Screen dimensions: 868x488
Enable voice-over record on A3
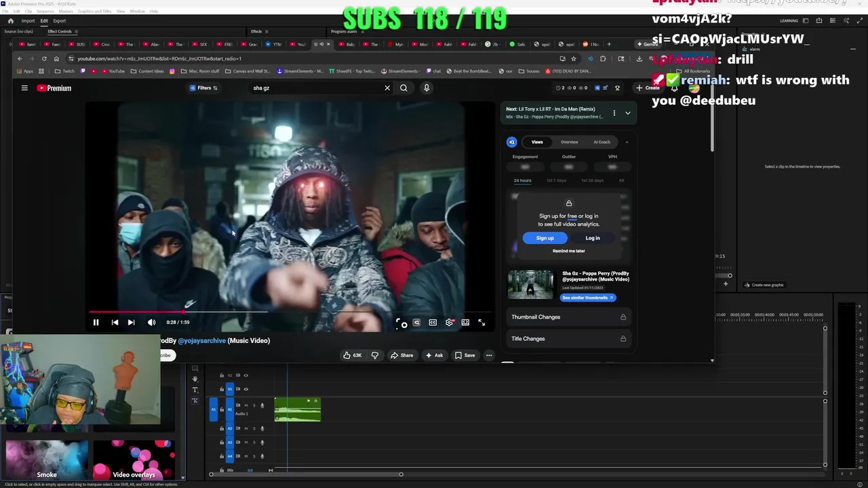262,443
